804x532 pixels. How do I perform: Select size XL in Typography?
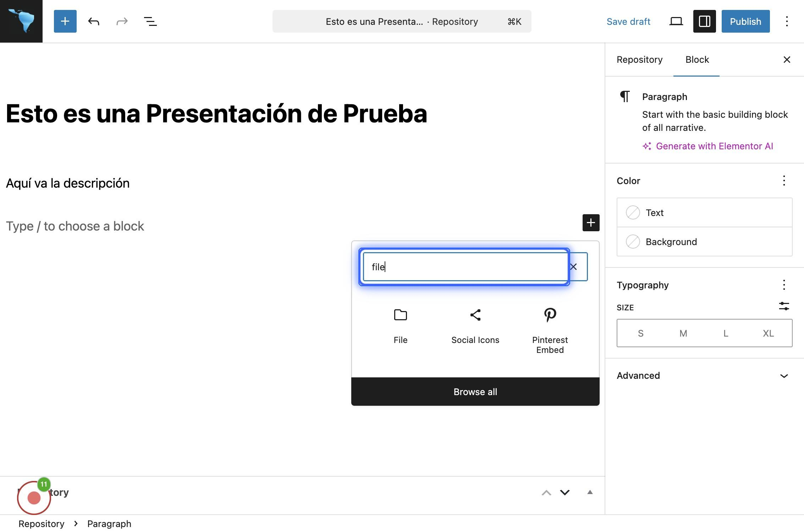[x=768, y=333]
